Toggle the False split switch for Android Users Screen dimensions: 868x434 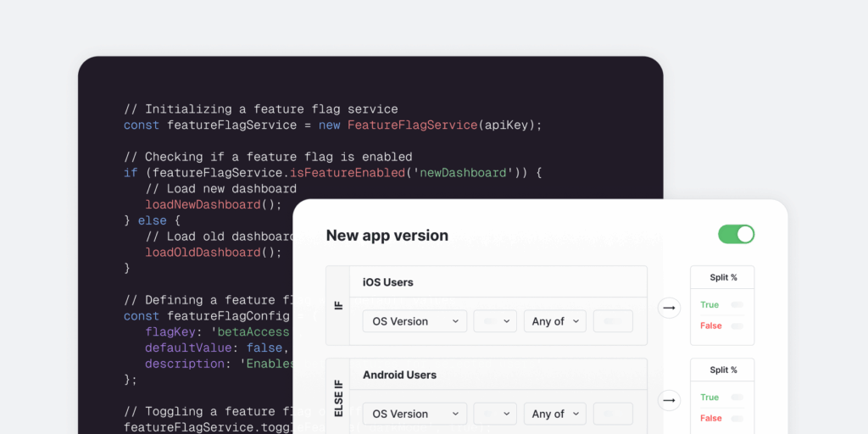(x=737, y=419)
